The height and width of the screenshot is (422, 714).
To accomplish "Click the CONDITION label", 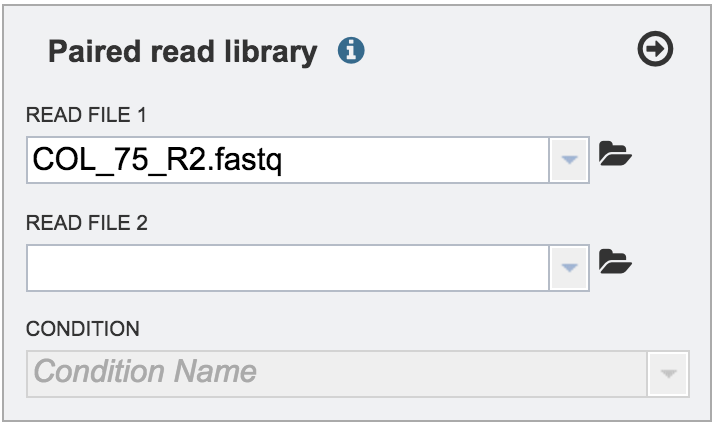I will point(82,329).
